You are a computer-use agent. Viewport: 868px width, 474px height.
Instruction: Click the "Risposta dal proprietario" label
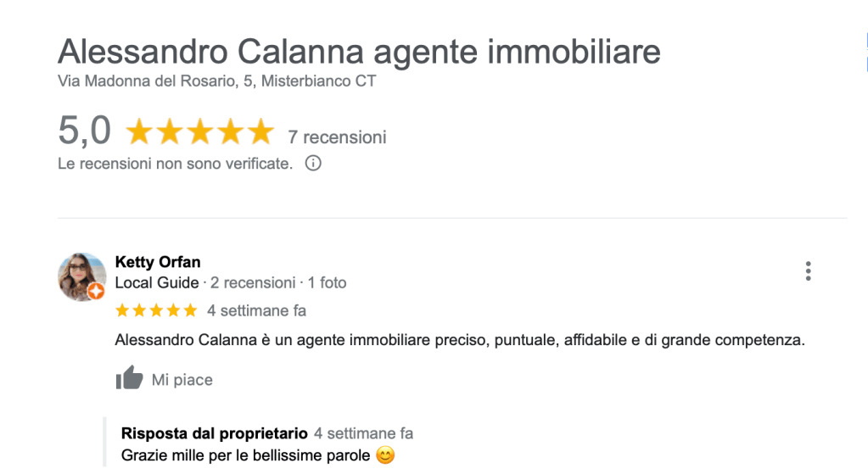pos(215,433)
